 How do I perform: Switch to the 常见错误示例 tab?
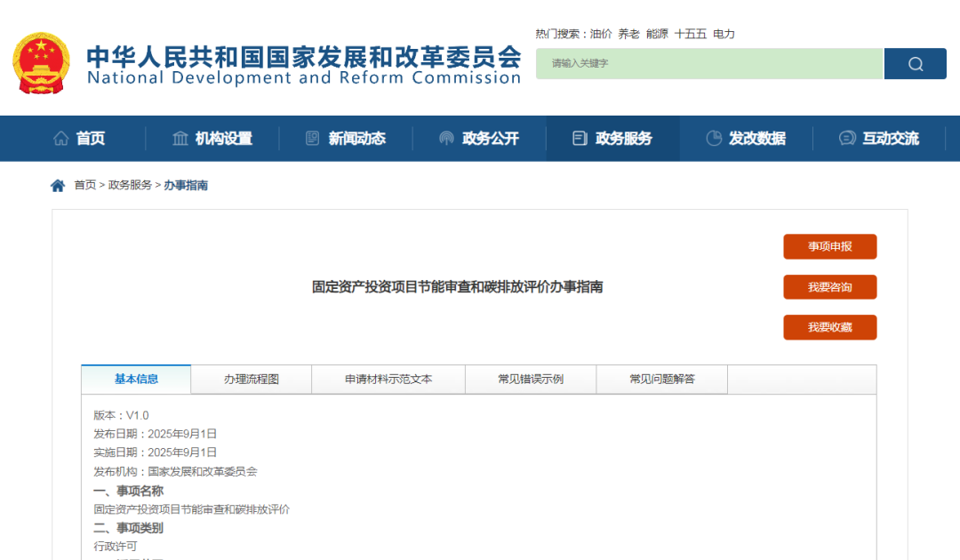pyautogui.click(x=531, y=380)
